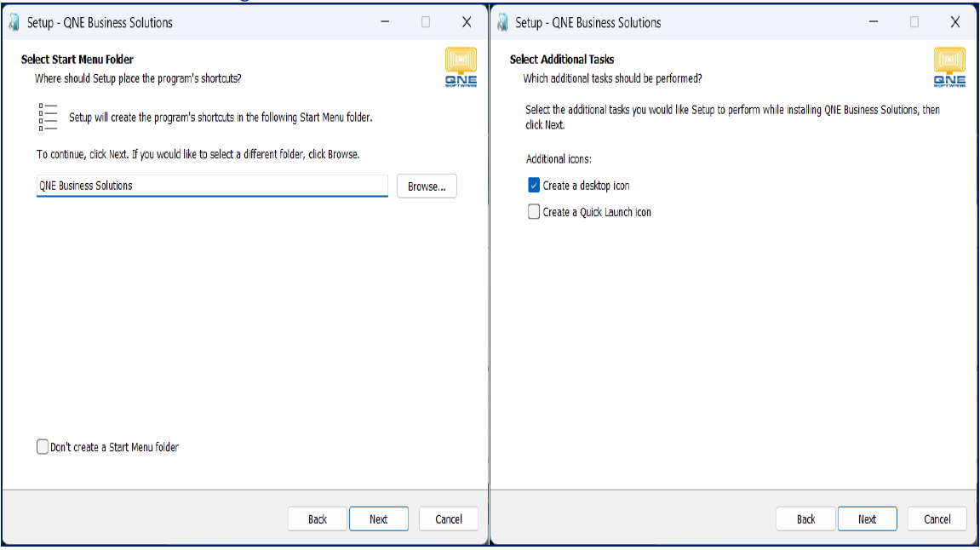Go Back in Additional Tasks window
Screen dimensions: 980x550
click(x=805, y=518)
